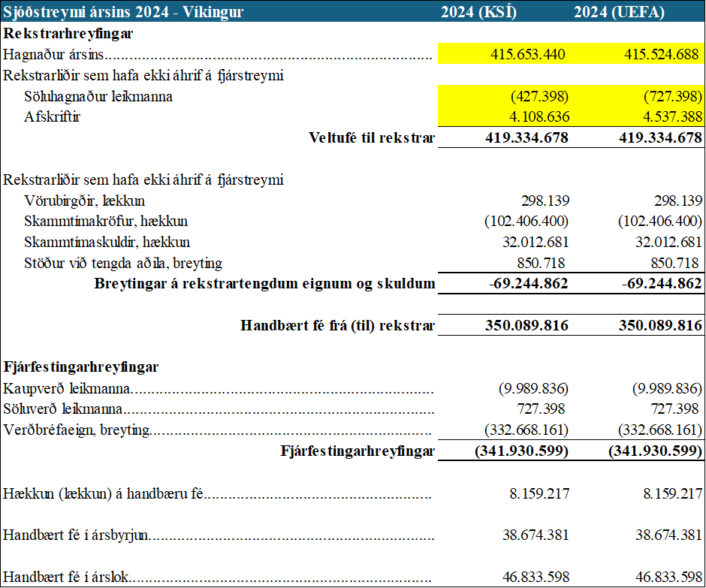Image resolution: width=706 pixels, height=588 pixels.
Task: Click 850.718 in the KSÍ column
Action: point(541,263)
